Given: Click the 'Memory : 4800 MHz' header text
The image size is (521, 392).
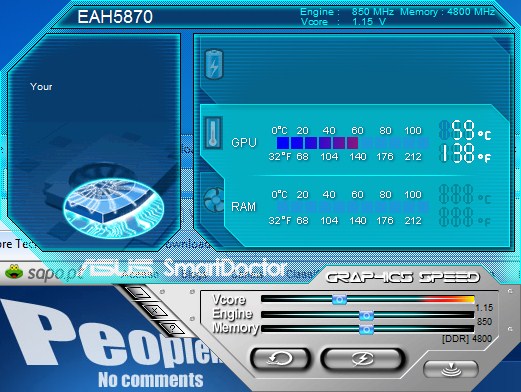Looking at the screenshot, I should pyautogui.click(x=447, y=12).
